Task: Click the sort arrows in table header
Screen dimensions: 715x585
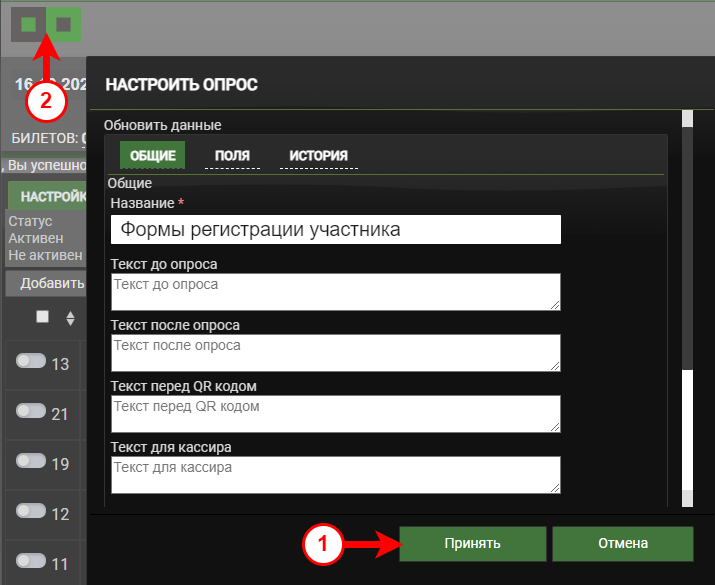Action: click(70, 318)
